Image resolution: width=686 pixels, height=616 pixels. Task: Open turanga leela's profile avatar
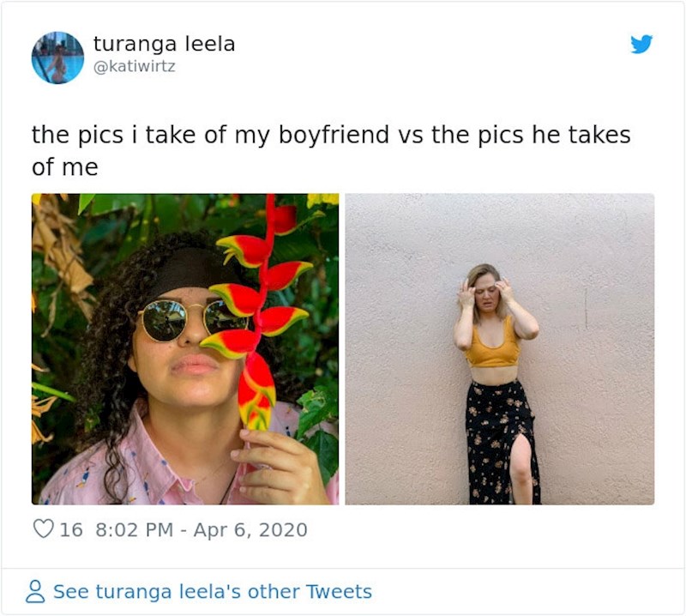point(57,57)
